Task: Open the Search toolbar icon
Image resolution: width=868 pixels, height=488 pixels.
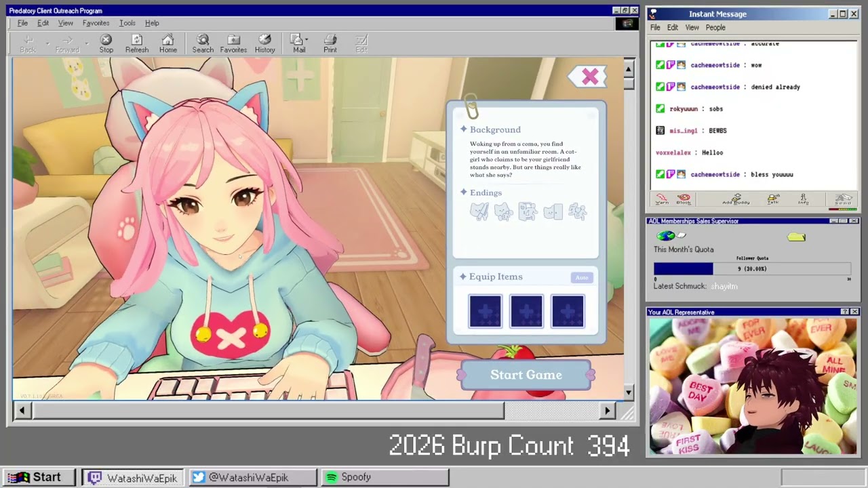Action: coord(203,44)
